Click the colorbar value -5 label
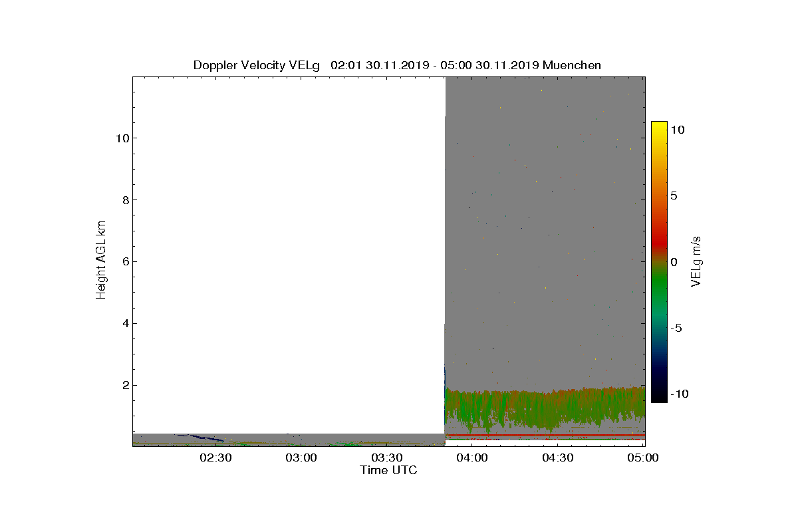Viewport: 798px width, 532px height. pyautogui.click(x=676, y=328)
